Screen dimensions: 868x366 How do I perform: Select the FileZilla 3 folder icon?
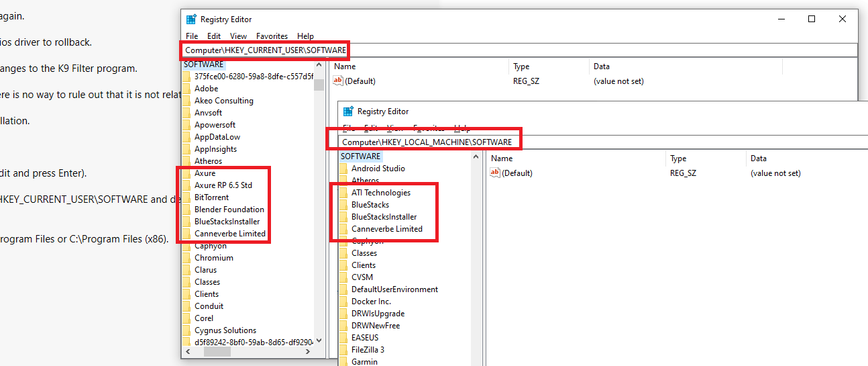(x=343, y=350)
